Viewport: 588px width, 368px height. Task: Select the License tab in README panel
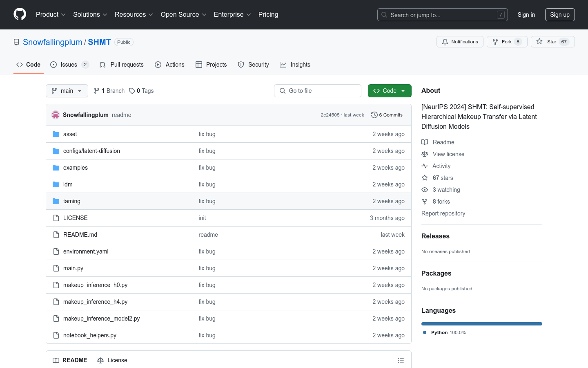pyautogui.click(x=112, y=360)
